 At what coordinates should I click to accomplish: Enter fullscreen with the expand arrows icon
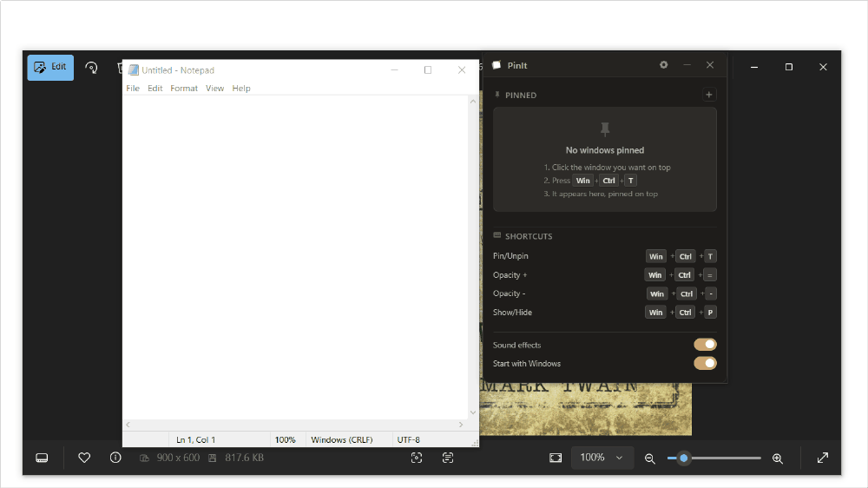coord(823,458)
